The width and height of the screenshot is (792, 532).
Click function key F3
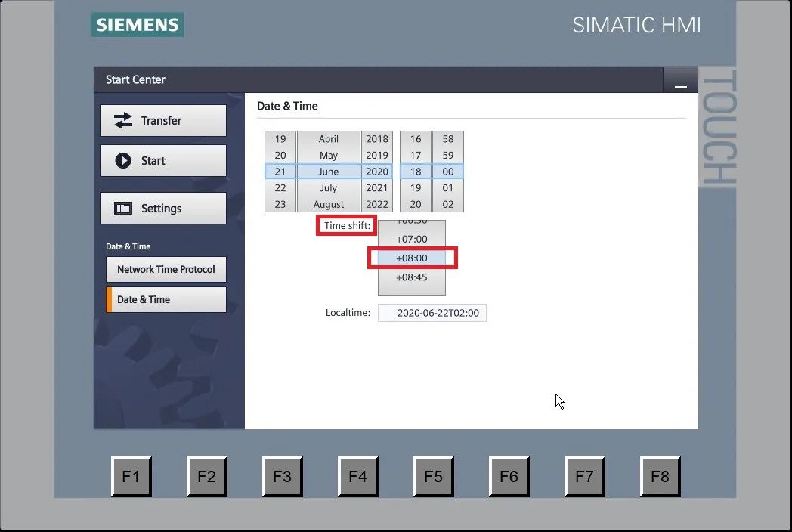coord(283,476)
